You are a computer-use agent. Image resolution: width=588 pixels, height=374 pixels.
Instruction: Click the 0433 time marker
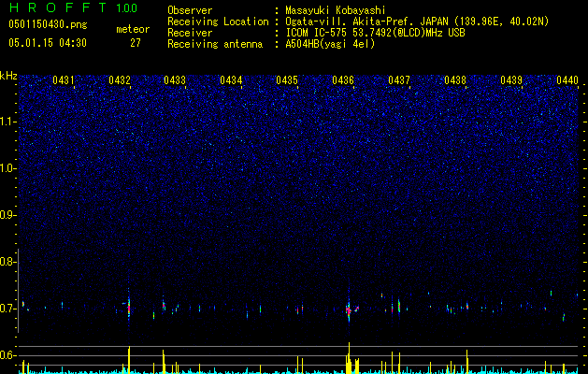tap(175, 79)
